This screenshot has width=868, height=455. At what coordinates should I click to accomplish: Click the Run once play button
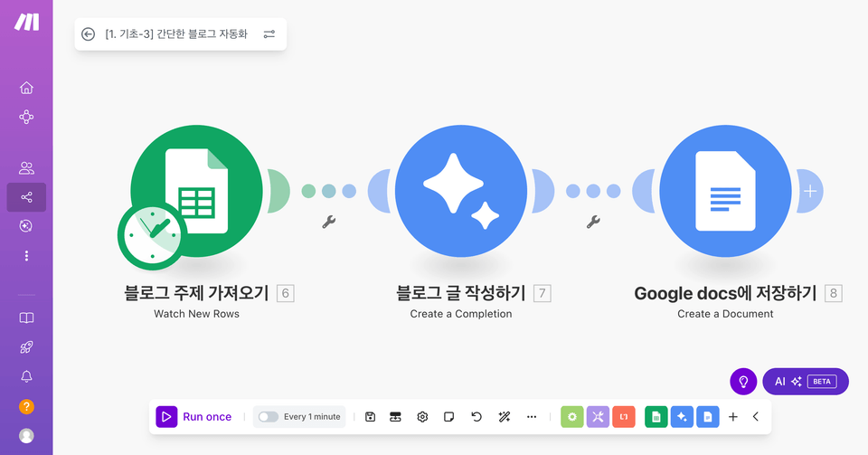point(166,417)
